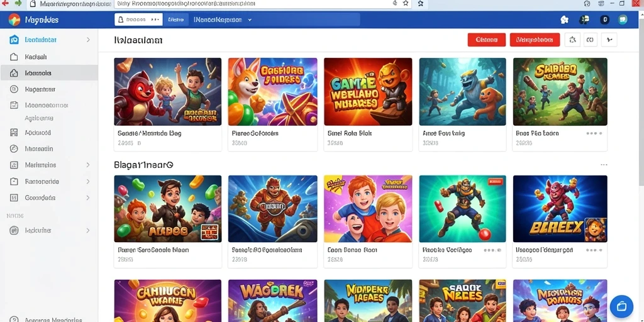Click the white search box in the blue header
This screenshot has height=322, width=644.
[x=138, y=19]
